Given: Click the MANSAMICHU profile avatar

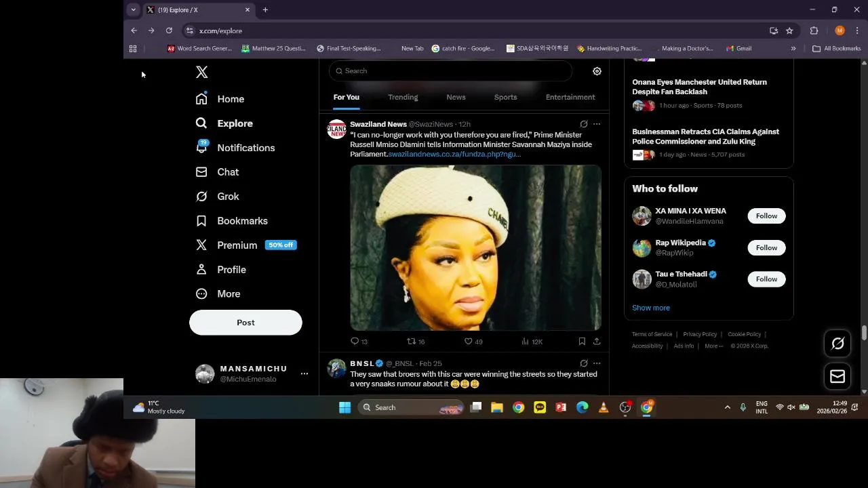Looking at the screenshot, I should [205, 373].
